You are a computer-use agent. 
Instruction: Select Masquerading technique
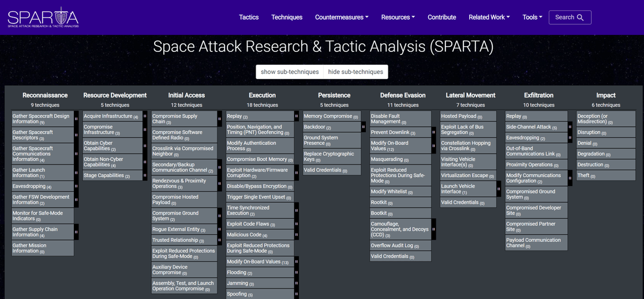pyautogui.click(x=400, y=159)
